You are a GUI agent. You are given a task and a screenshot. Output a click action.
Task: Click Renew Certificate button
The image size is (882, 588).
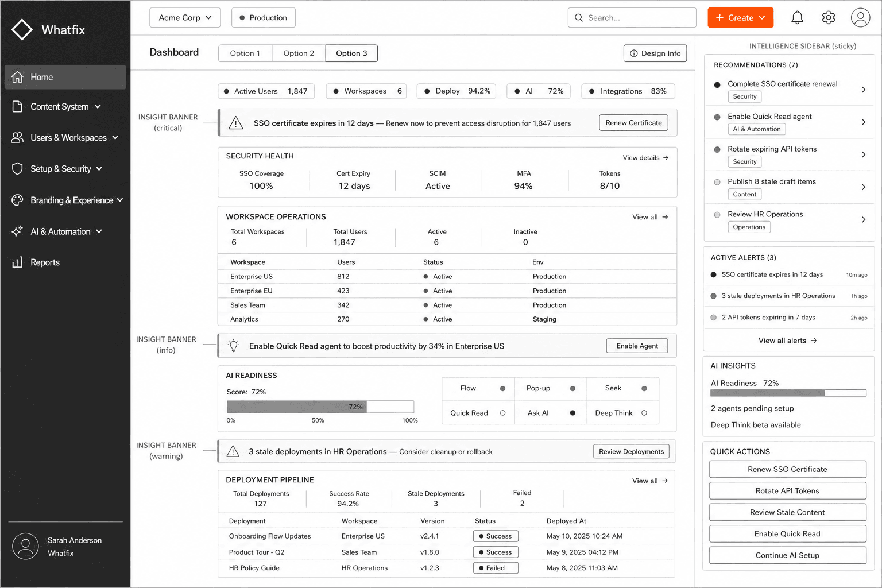pyautogui.click(x=633, y=123)
